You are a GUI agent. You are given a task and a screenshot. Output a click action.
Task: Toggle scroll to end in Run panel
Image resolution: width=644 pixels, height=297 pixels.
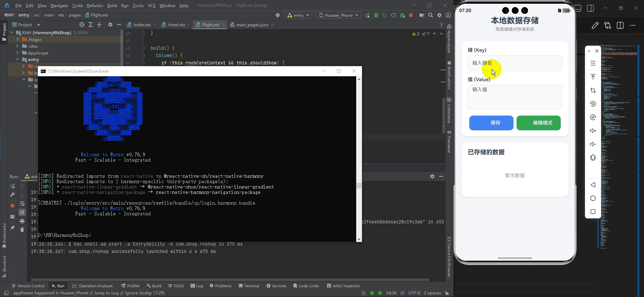click(22, 212)
